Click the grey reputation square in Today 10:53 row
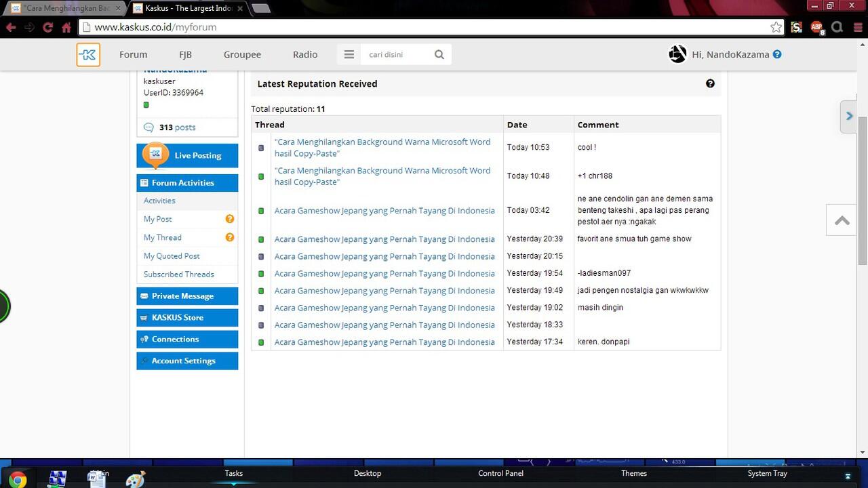Image resolution: width=868 pixels, height=488 pixels. 261,148
